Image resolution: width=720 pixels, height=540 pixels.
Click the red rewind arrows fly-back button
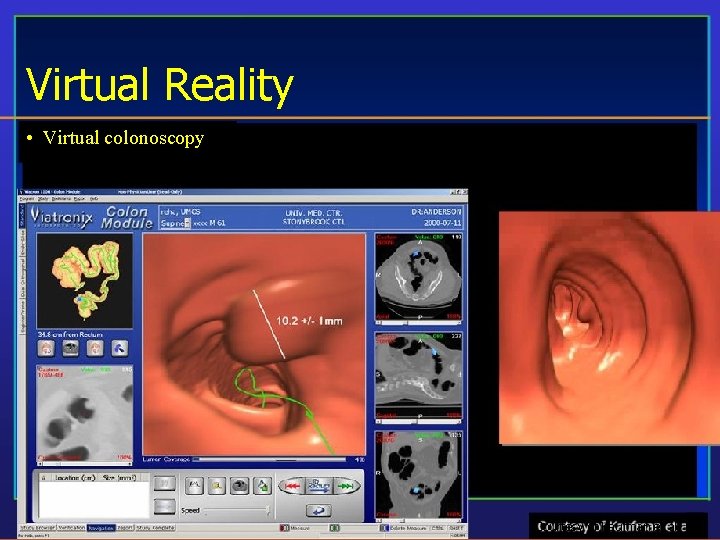tap(292, 486)
